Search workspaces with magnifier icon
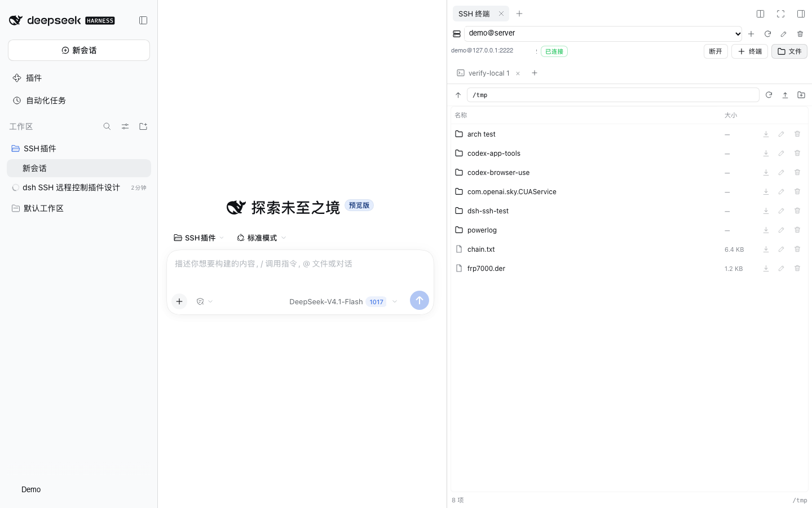 [107, 126]
